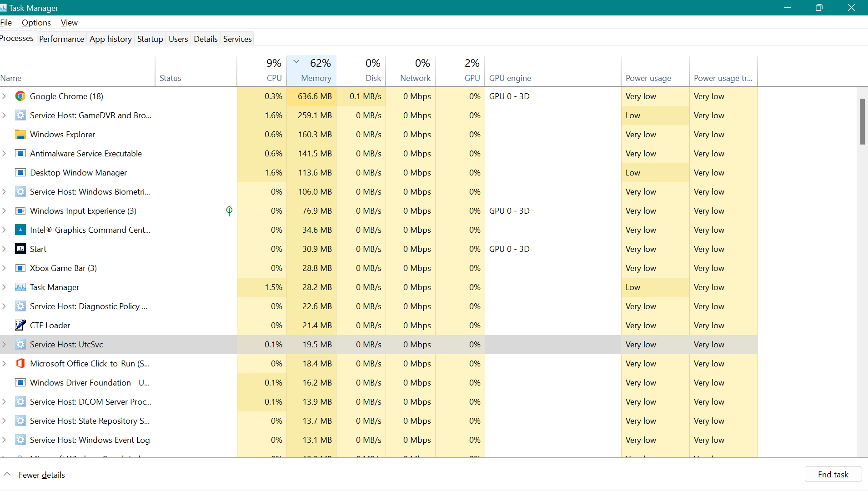Expand the Task Manager process row

(4, 287)
